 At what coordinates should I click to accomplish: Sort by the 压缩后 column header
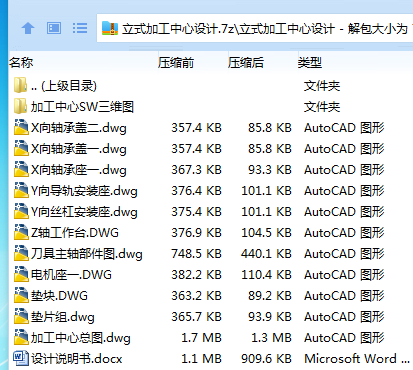tap(246, 62)
